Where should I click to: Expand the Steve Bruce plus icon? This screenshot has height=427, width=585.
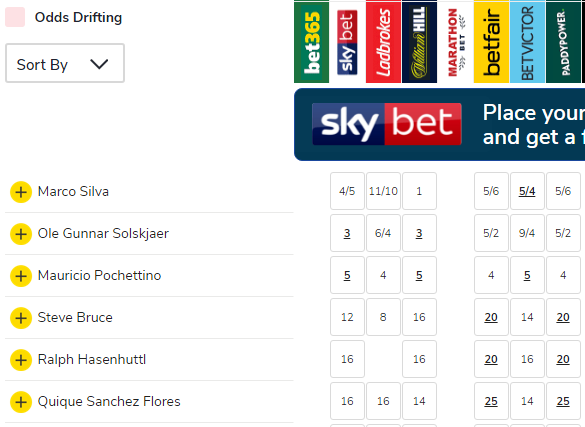(21, 318)
